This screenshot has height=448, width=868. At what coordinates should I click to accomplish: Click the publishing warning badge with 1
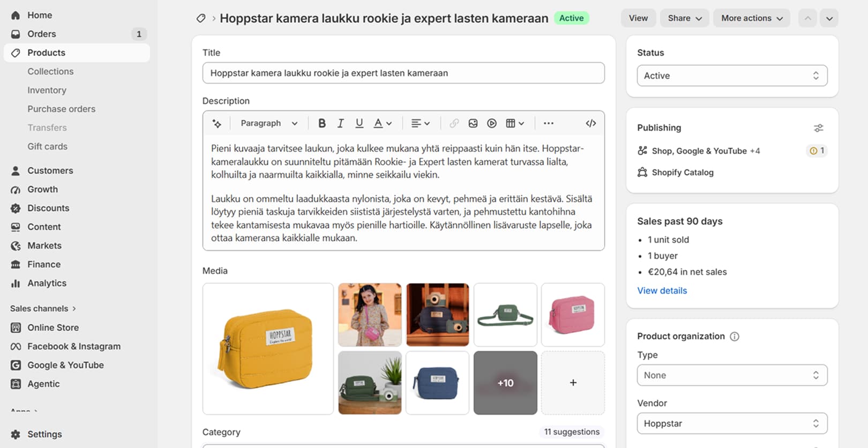[817, 151]
